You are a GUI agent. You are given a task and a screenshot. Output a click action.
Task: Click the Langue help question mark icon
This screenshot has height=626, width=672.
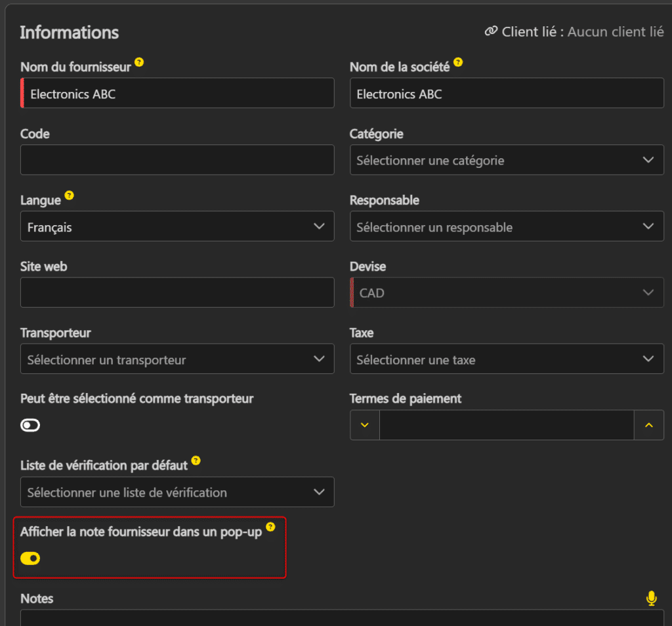click(70, 196)
